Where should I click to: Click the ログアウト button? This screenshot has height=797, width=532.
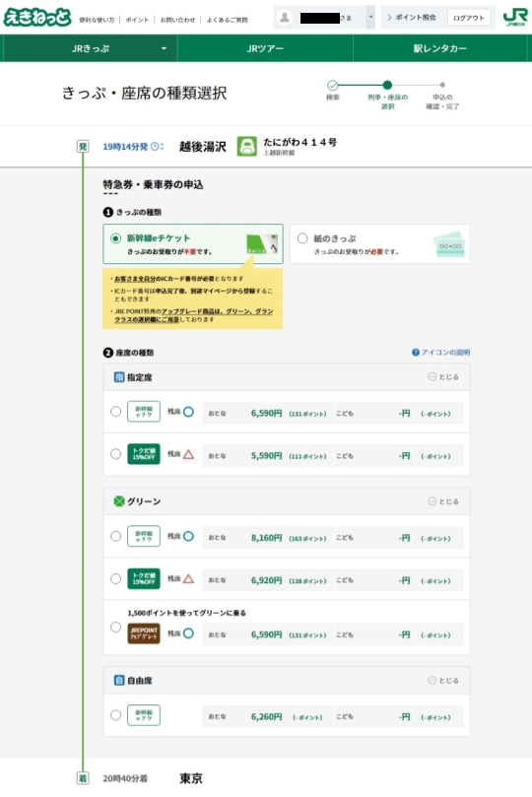[x=469, y=18]
